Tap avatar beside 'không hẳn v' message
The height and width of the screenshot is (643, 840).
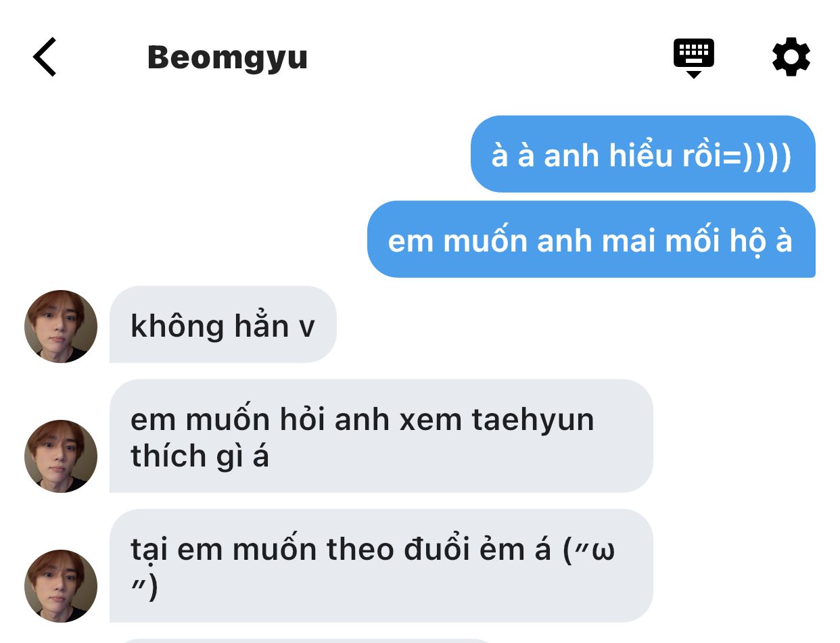[x=61, y=327]
